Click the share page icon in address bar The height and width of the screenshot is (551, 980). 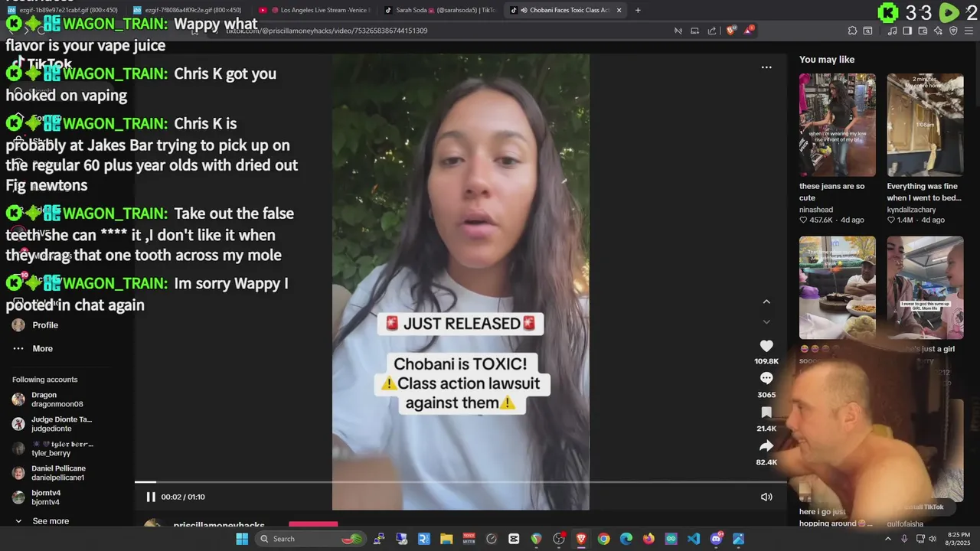pos(712,31)
